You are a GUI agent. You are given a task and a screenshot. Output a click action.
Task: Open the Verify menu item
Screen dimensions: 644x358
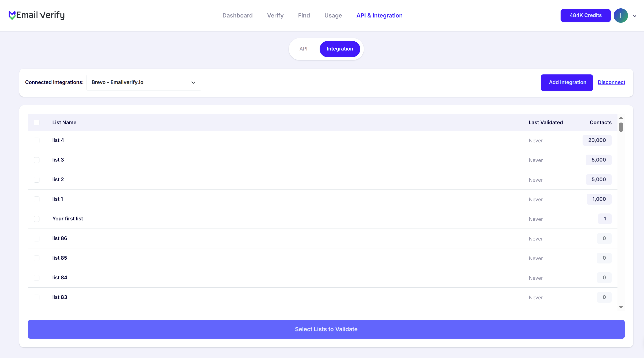275,16
